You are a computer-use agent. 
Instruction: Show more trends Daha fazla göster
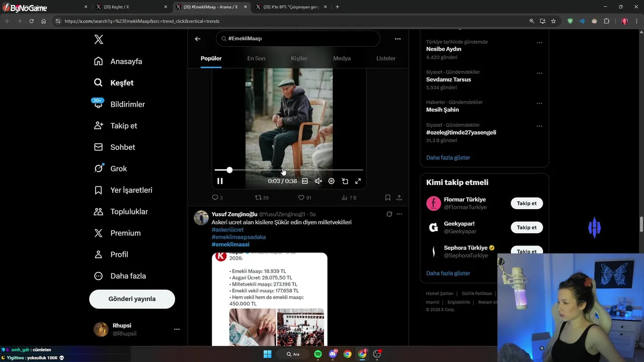(x=448, y=157)
